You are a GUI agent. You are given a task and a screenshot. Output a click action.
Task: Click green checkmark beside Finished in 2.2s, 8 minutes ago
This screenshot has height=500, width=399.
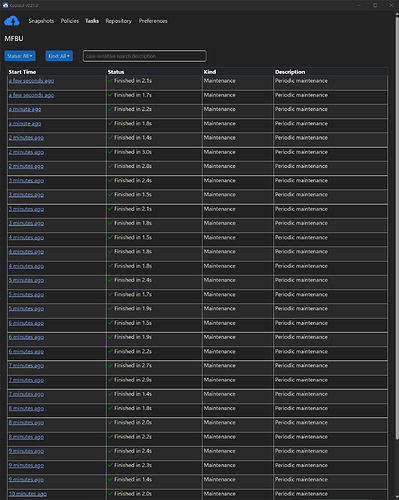[x=110, y=437]
